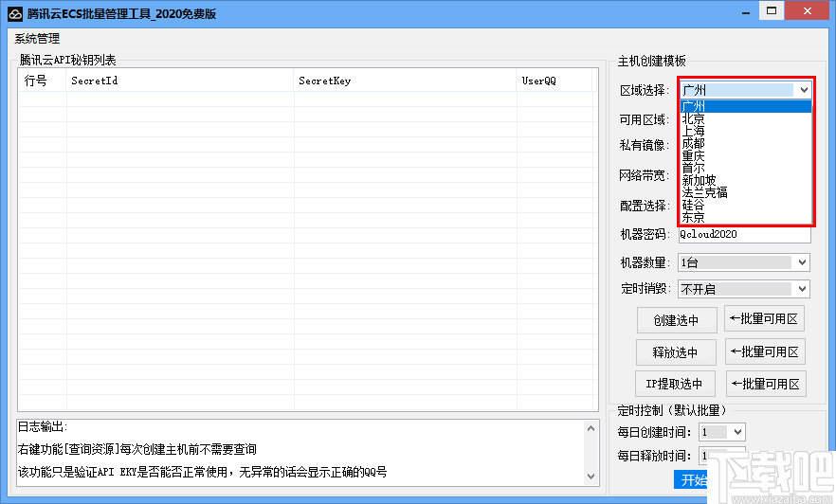Click 批量可用区 button beside 创建选中
The height and width of the screenshot is (504, 836).
point(764,318)
